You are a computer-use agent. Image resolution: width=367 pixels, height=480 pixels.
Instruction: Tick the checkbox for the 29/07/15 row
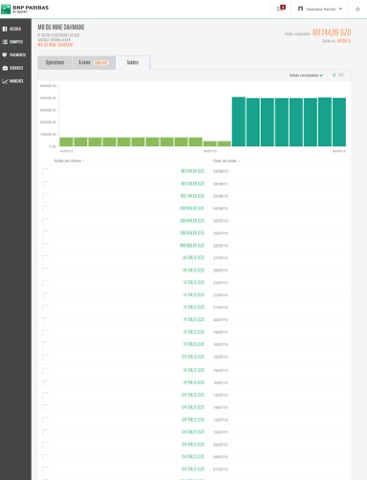(45, 233)
